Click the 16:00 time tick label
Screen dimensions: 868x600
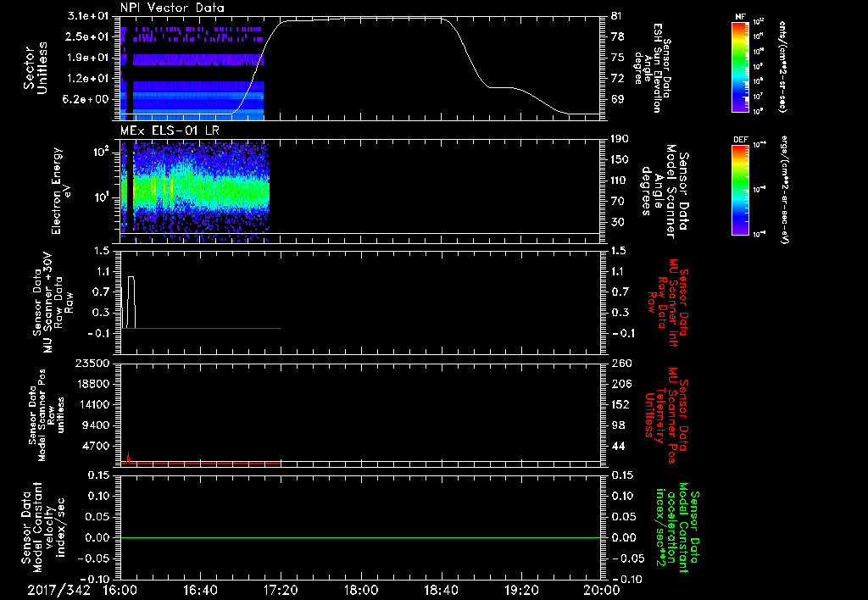(120, 590)
